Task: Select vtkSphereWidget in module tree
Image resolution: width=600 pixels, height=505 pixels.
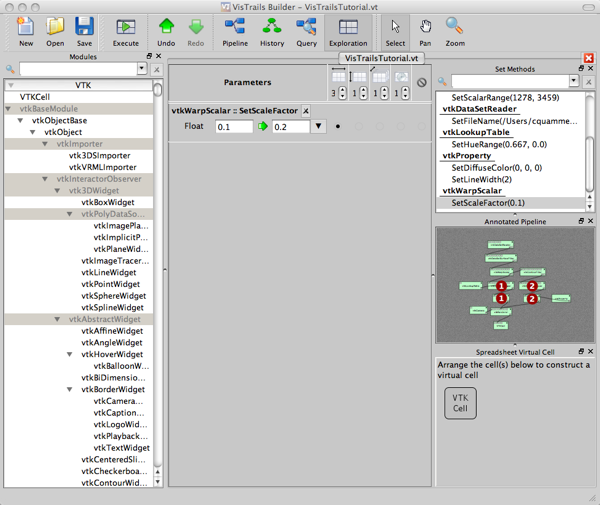Action: [x=114, y=296]
